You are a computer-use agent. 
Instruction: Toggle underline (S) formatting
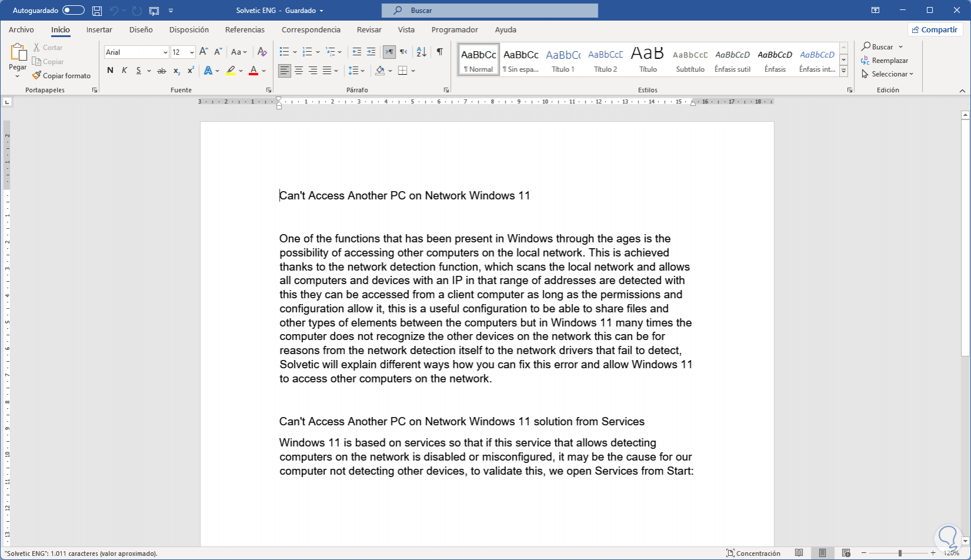coord(139,71)
